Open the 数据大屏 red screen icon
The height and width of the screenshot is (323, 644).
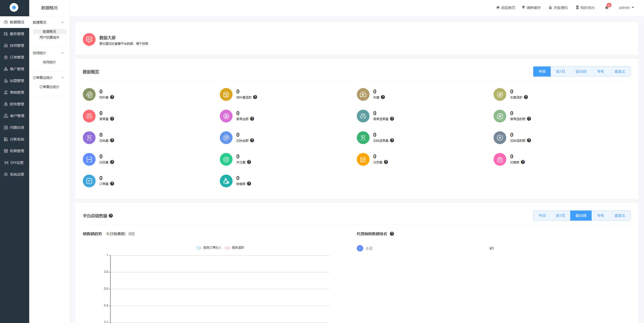pos(89,39)
